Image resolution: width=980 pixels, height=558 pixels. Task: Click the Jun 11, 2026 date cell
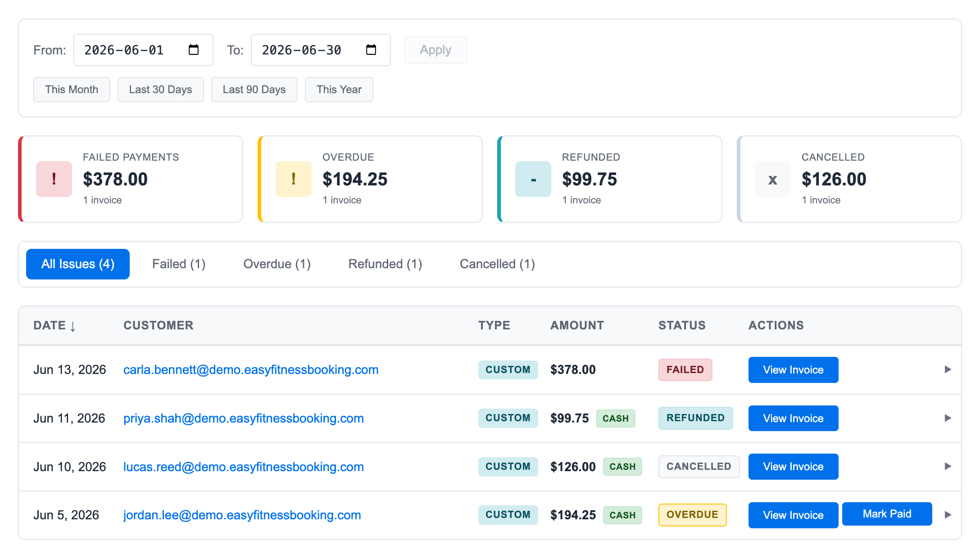69,418
